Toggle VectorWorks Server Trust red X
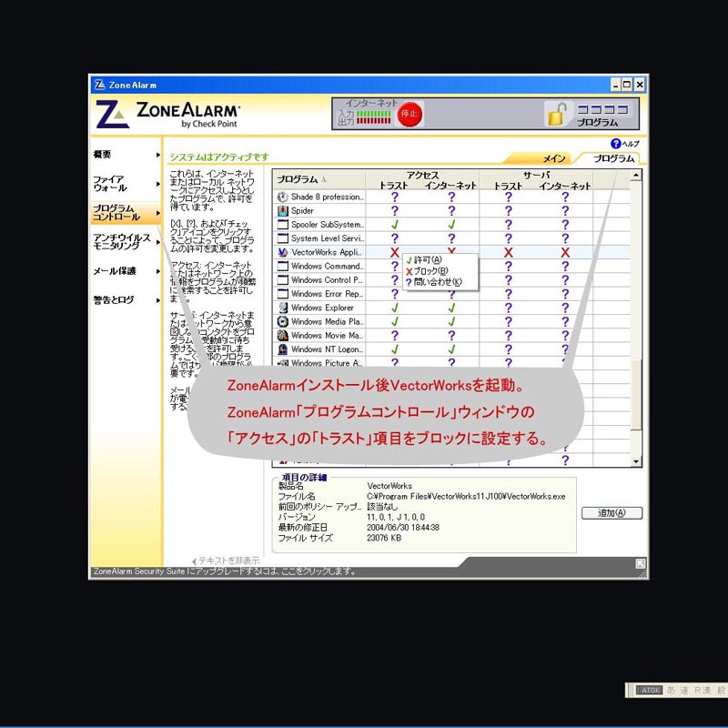 pyautogui.click(x=509, y=253)
